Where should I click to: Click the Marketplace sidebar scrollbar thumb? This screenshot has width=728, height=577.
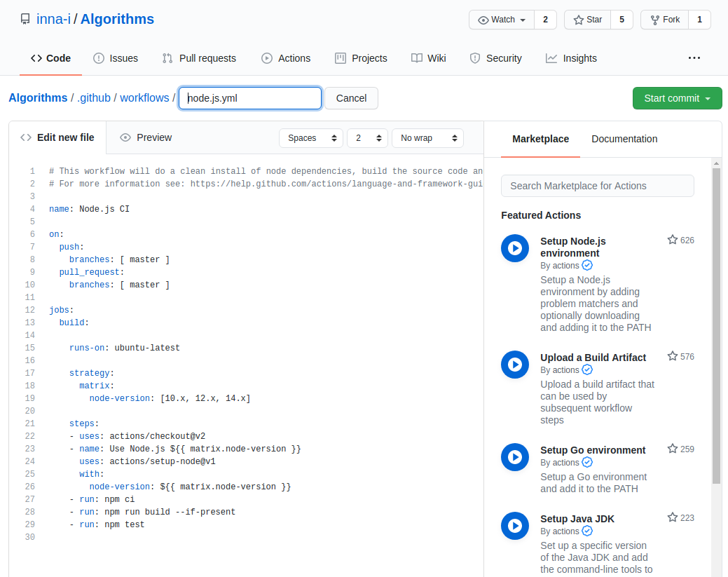pyautogui.click(x=716, y=326)
